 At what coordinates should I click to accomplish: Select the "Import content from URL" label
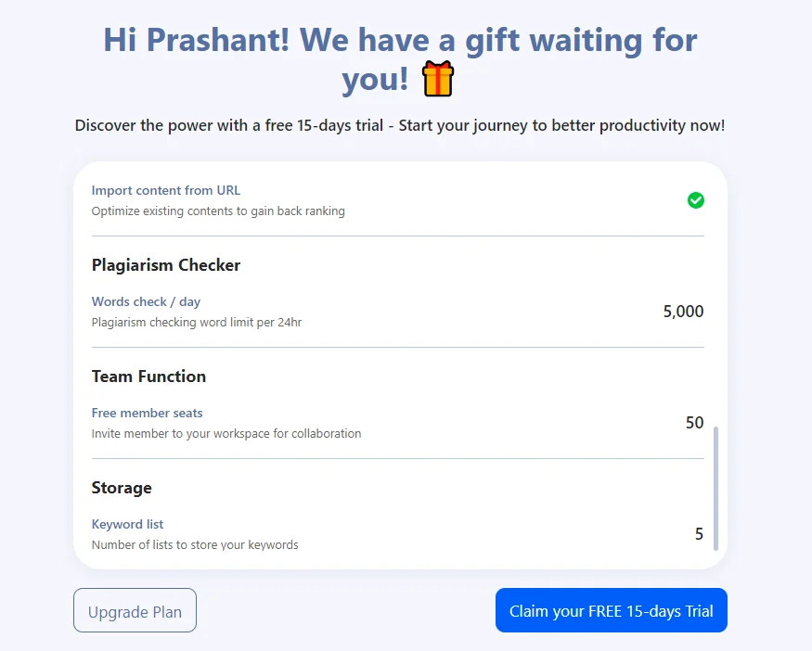(x=165, y=190)
